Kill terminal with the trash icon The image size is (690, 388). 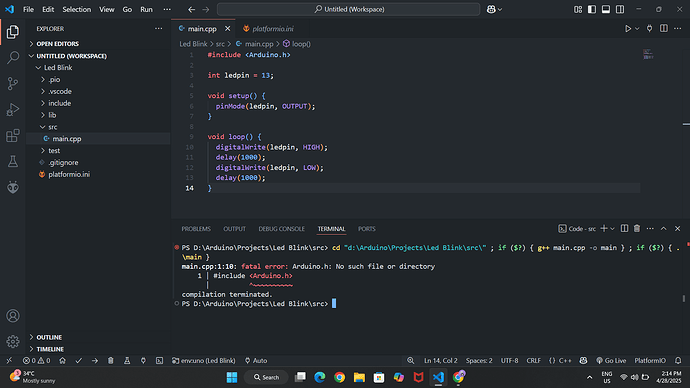[x=637, y=228]
